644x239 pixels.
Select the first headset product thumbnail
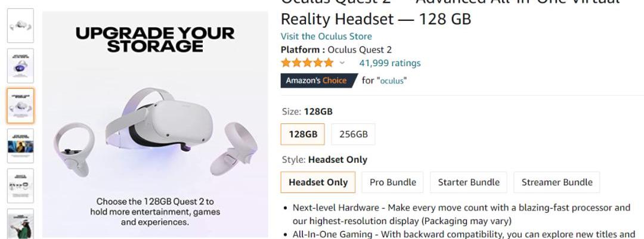click(x=21, y=26)
